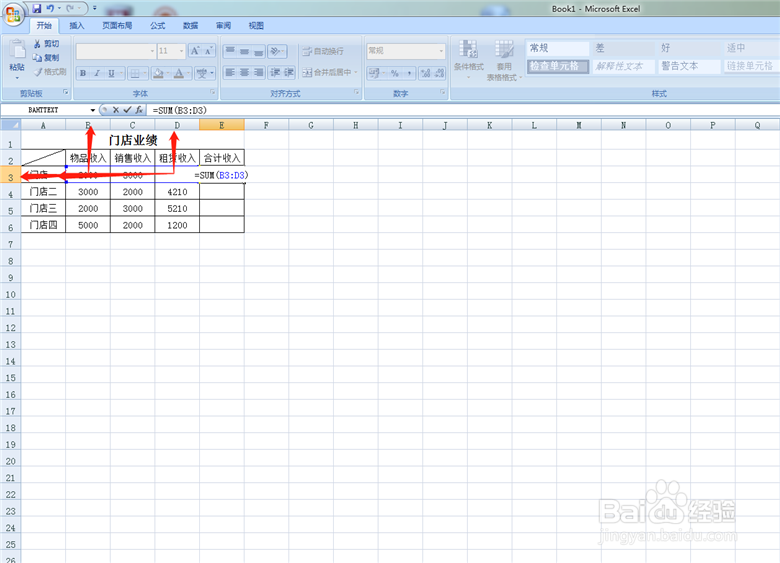Open the 剪贴板 clipboard dialog launcher
780x563 pixels.
[x=65, y=93]
